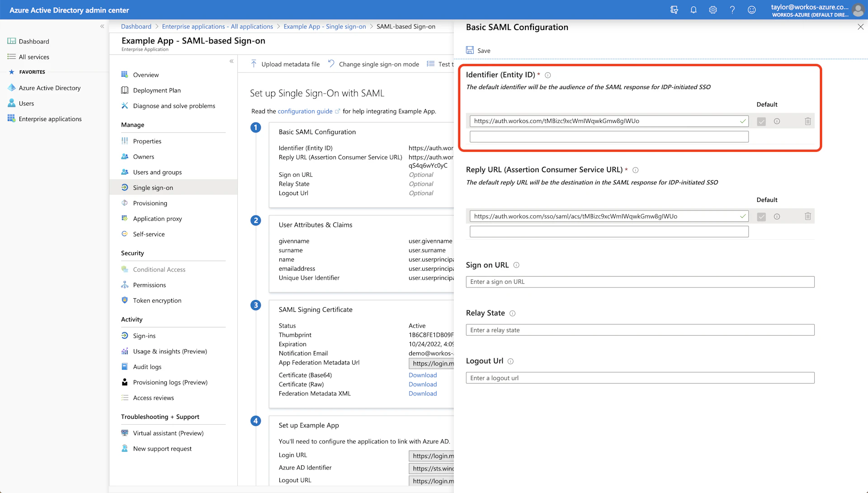The height and width of the screenshot is (493, 868).
Task: Toggle default checkbox for Reply URL
Action: pyautogui.click(x=762, y=216)
